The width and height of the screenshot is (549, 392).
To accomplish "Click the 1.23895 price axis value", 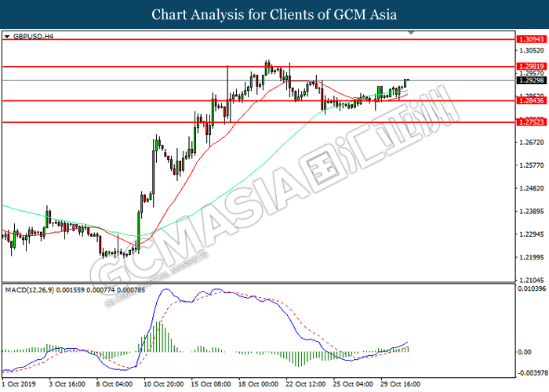I will click(532, 211).
